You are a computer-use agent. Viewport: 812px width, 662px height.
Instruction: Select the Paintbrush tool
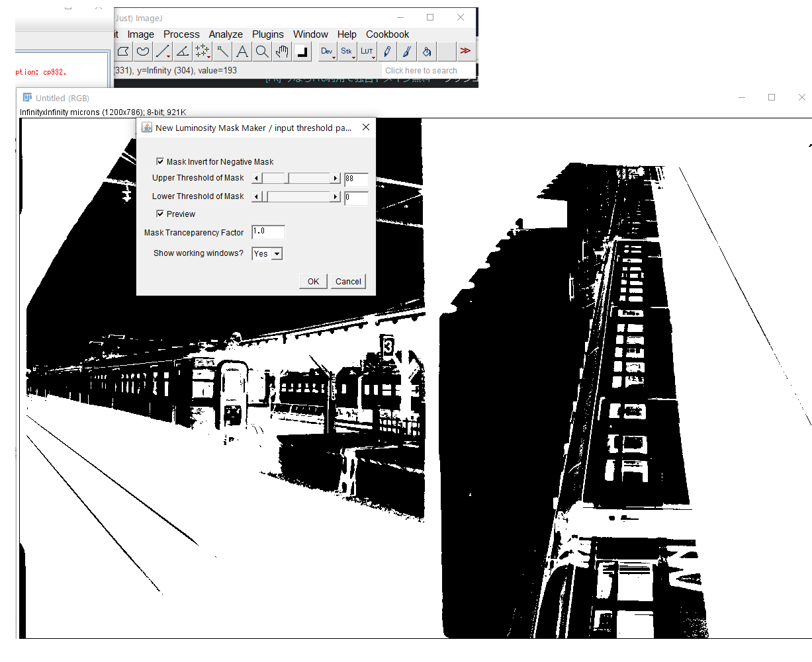click(x=407, y=52)
